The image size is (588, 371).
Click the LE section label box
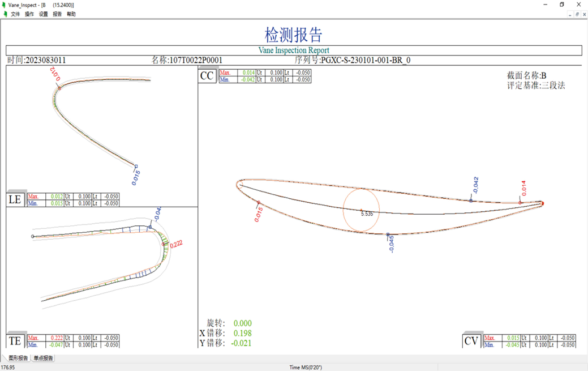pyautogui.click(x=15, y=199)
